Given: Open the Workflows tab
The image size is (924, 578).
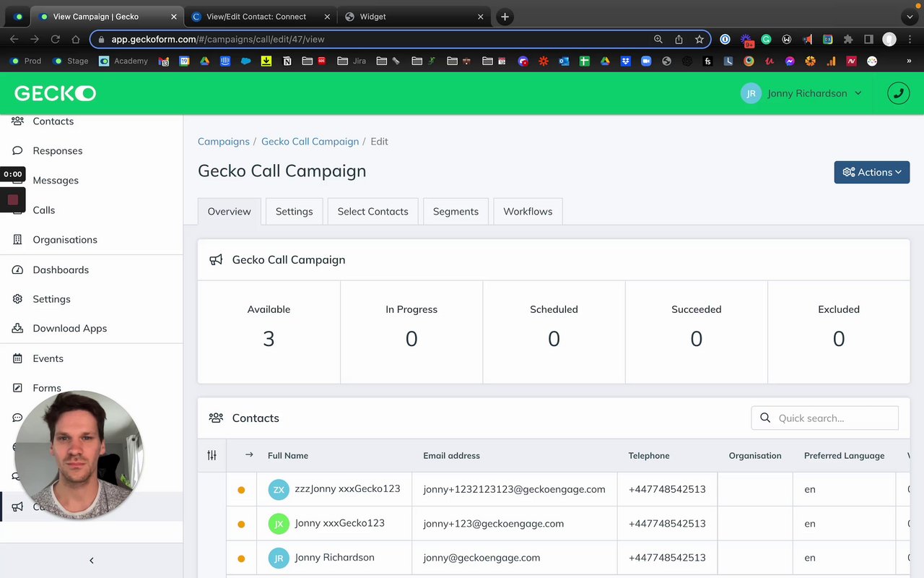Looking at the screenshot, I should pos(528,211).
